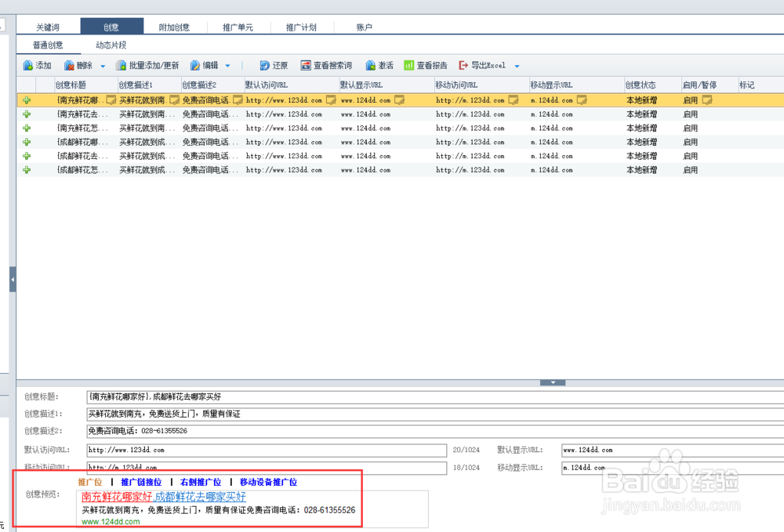Switch preview to 推广链接位
The image size is (784, 532).
tap(141, 482)
